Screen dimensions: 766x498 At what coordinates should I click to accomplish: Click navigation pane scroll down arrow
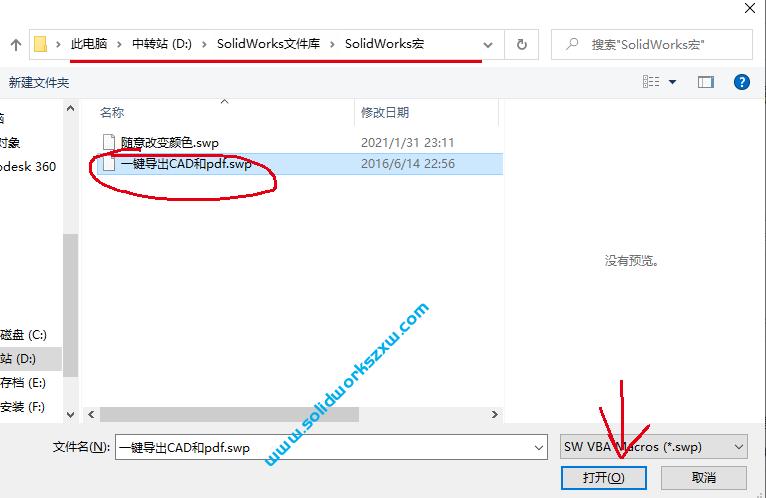click(x=70, y=414)
